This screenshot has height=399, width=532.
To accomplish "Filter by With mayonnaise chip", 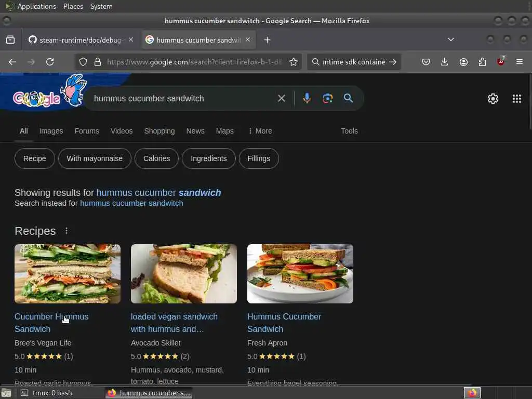I will [95, 158].
